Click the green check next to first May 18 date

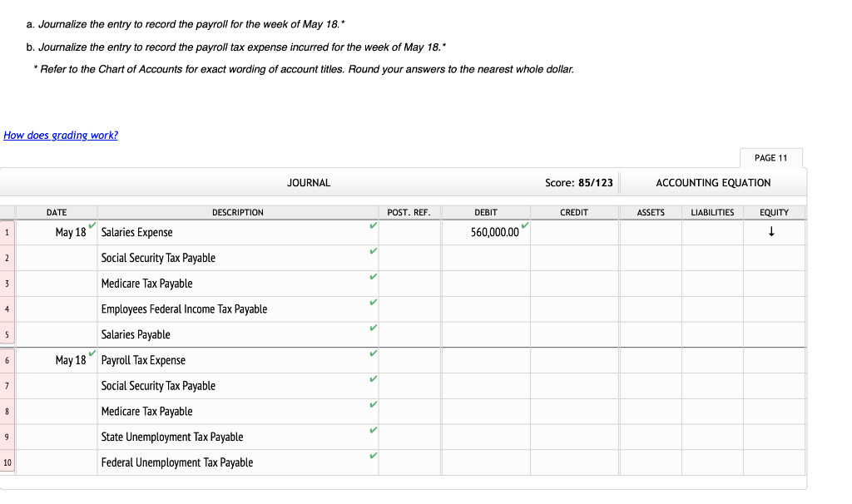[91, 225]
